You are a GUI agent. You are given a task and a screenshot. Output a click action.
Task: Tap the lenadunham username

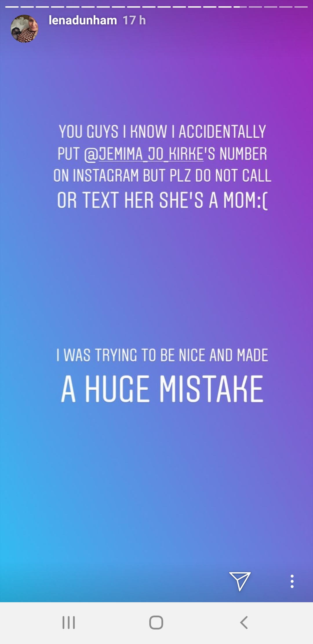pos(83,20)
